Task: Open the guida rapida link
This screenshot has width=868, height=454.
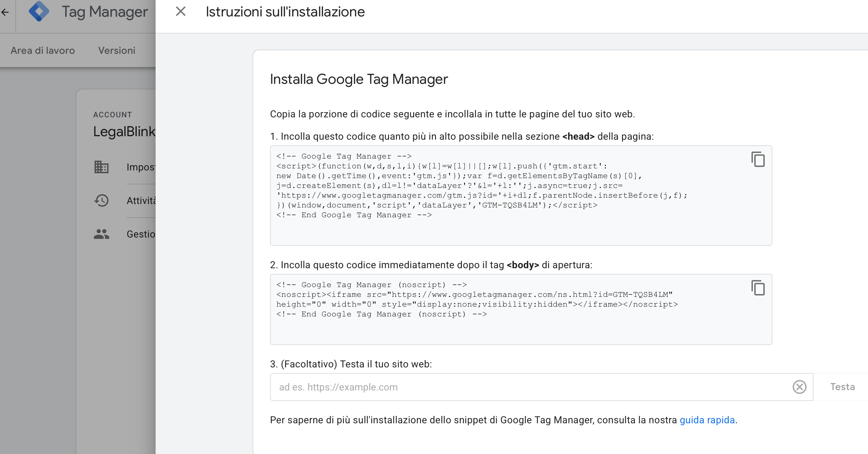Action: click(x=707, y=420)
